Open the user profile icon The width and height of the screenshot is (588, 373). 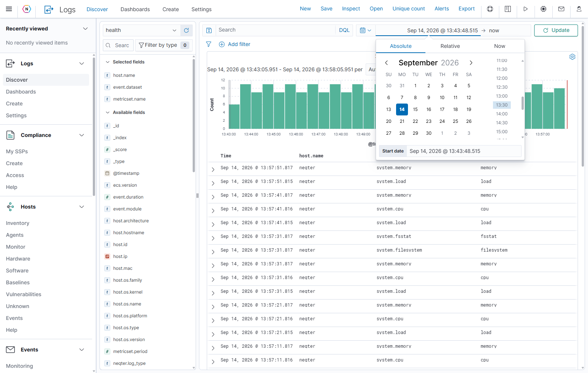click(579, 9)
